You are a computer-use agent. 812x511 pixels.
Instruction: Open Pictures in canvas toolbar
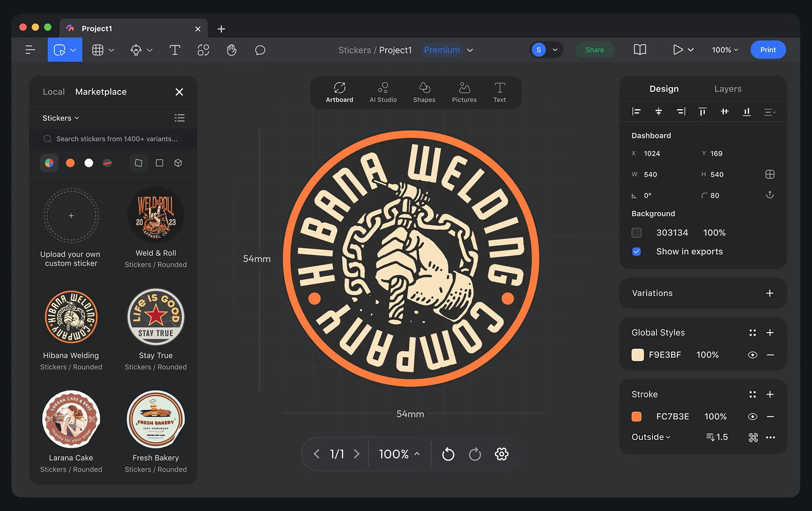pyautogui.click(x=464, y=92)
